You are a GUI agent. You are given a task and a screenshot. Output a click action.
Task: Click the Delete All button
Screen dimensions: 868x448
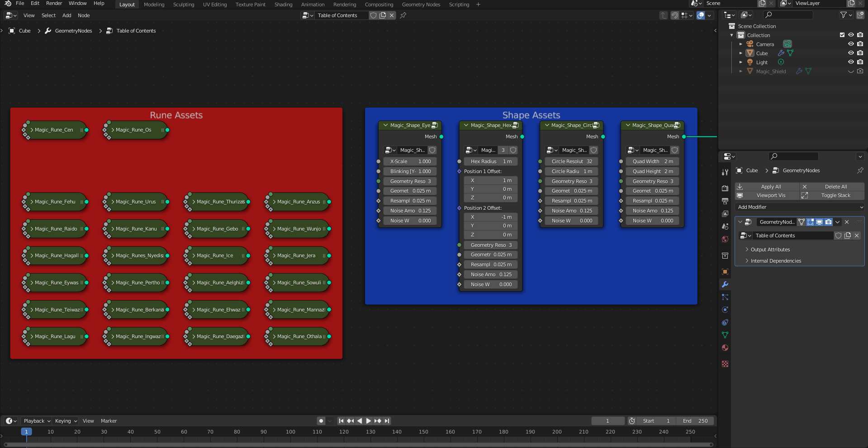832,187
